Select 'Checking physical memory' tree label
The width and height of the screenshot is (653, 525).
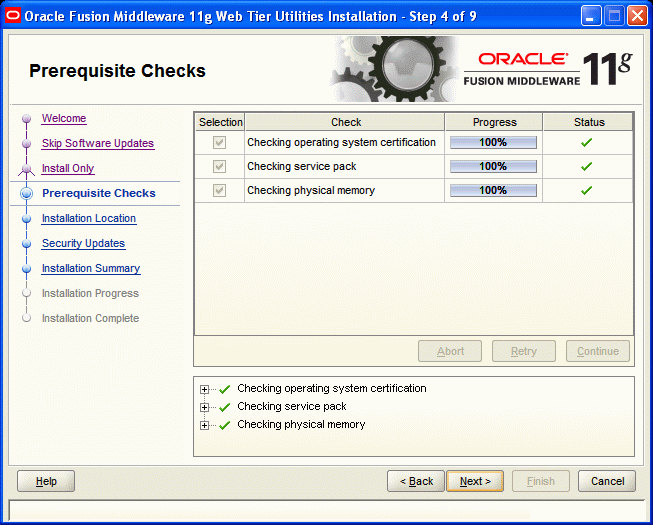(301, 424)
